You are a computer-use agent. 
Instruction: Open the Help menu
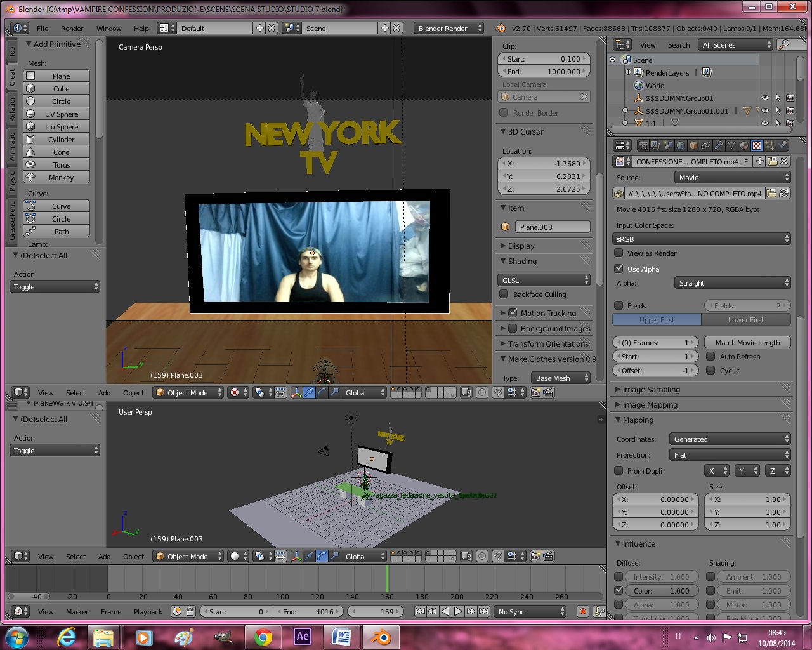pos(141,28)
